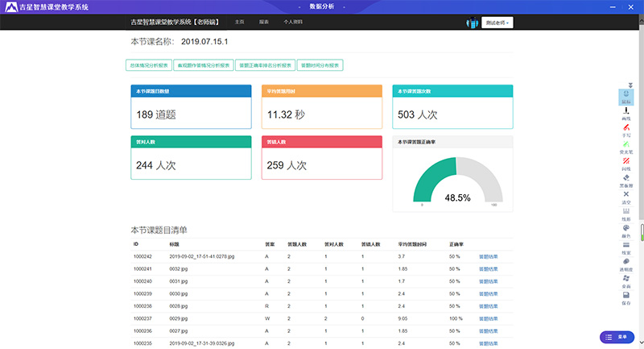Image resolution: width=644 pixels, height=349 pixels.
Task: Open the 测试老师 user dropdown
Action: pos(497,23)
